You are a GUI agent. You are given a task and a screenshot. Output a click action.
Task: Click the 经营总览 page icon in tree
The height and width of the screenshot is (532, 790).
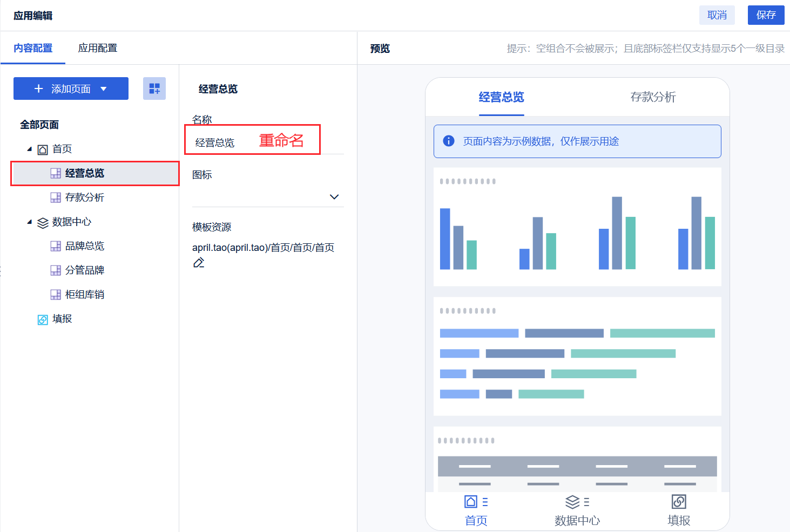(56, 173)
